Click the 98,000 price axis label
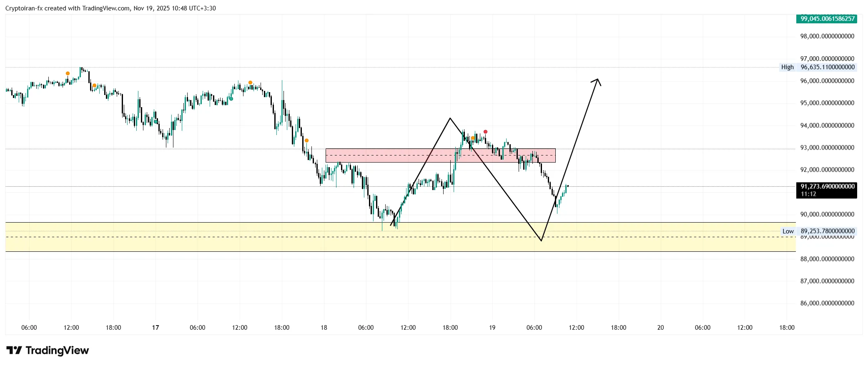The width and height of the screenshot is (868, 366). pos(827,36)
